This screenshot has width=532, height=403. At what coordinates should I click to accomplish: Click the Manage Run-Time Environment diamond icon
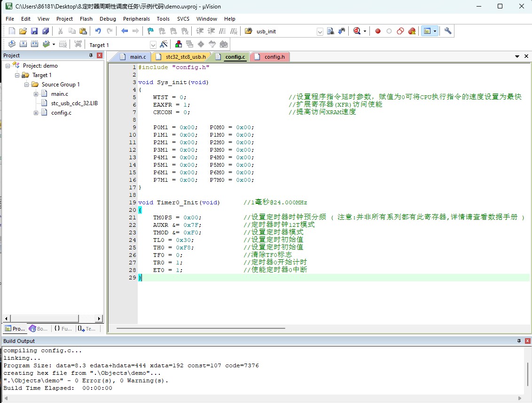[x=201, y=44]
